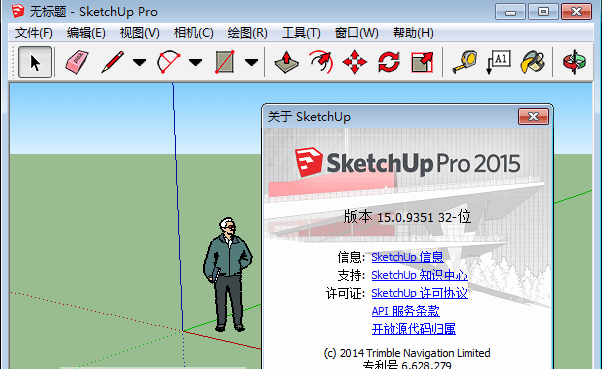
Task: Open the 绘图(R) menu
Action: pyautogui.click(x=247, y=33)
